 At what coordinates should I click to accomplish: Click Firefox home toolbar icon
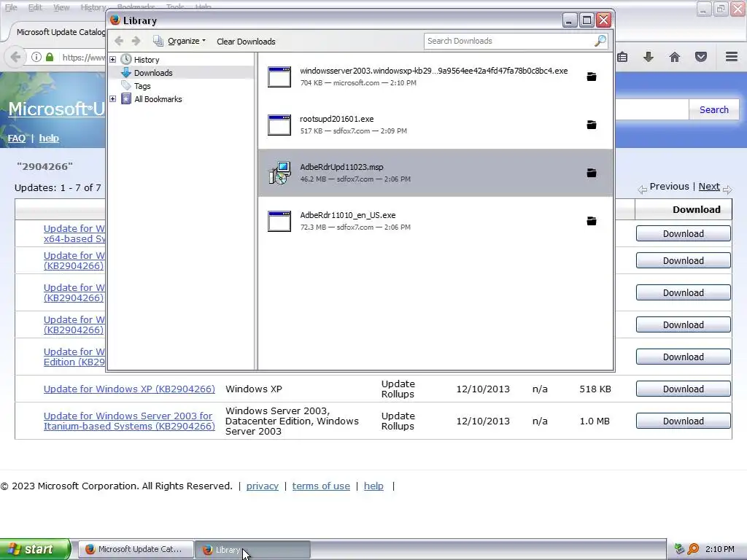[x=675, y=57]
